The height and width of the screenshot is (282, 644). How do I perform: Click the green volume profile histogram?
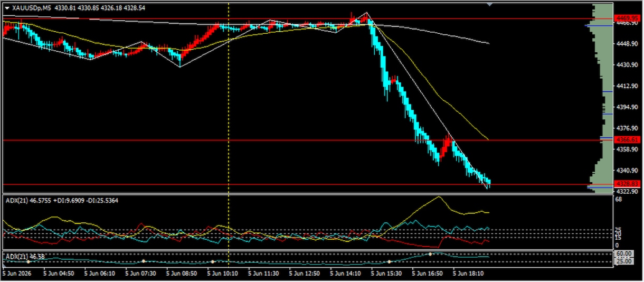click(602, 98)
